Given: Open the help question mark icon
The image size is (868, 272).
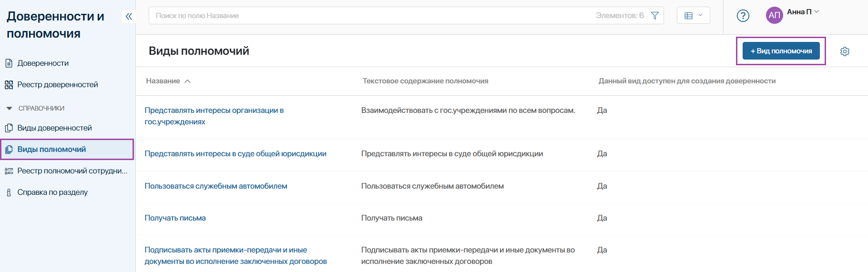Looking at the screenshot, I should pyautogui.click(x=743, y=16).
